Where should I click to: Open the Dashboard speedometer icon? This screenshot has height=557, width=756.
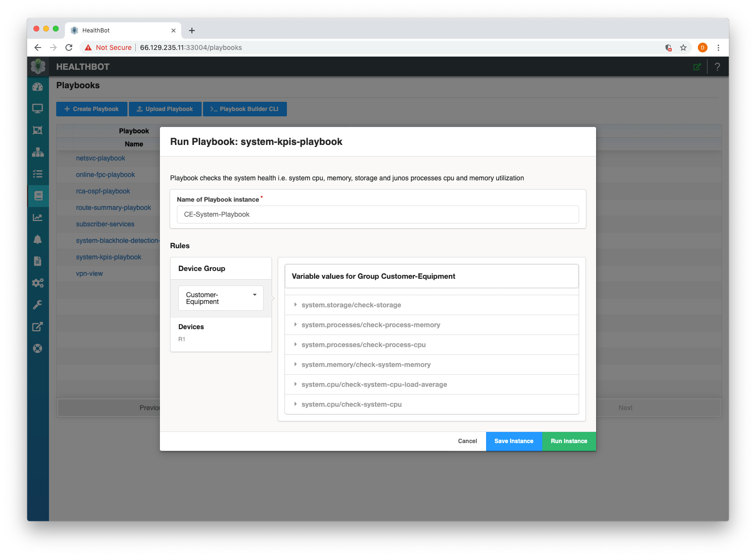coord(38,87)
